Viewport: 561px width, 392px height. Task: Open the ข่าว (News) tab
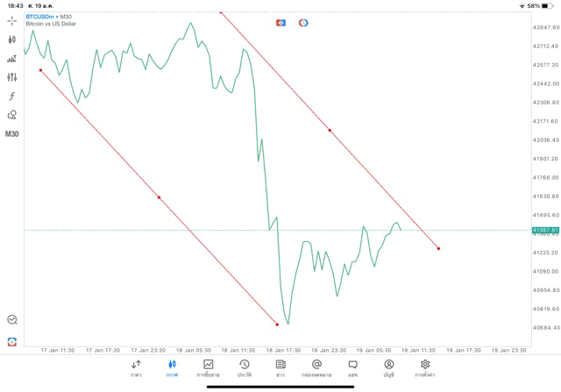tap(280, 367)
